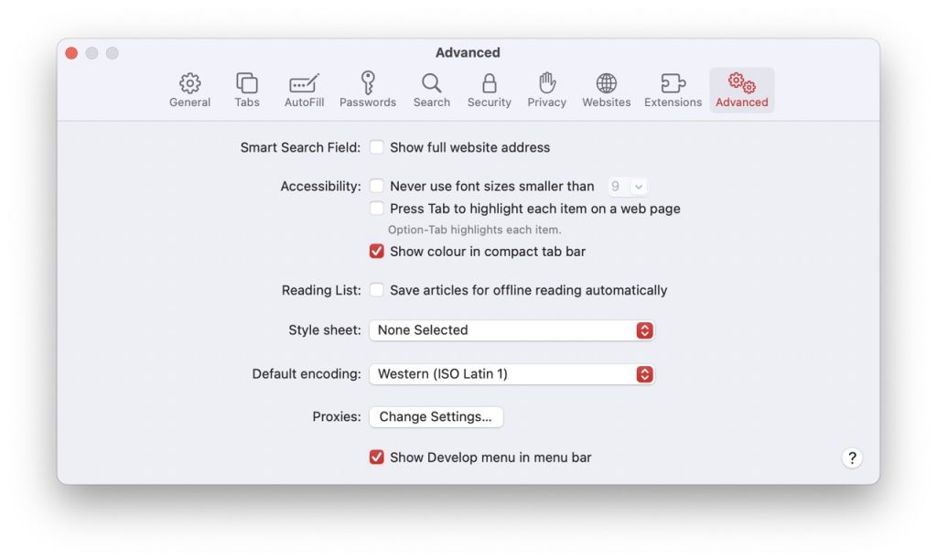Viewport: 937px width, 560px height.
Task: Enable Press Tab to highlight each item
Action: click(376, 208)
